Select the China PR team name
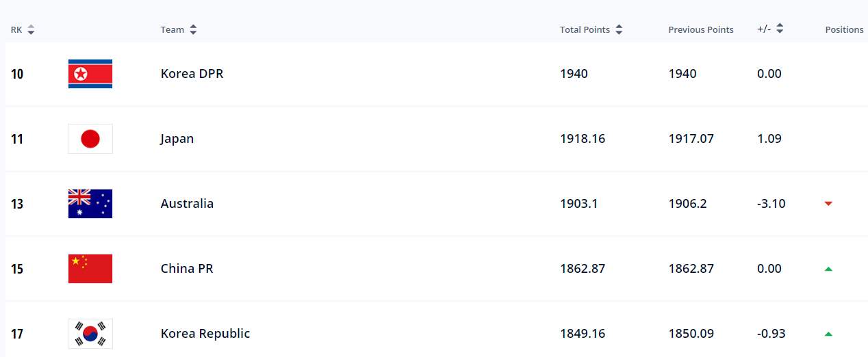This screenshot has height=357, width=868. pos(187,269)
